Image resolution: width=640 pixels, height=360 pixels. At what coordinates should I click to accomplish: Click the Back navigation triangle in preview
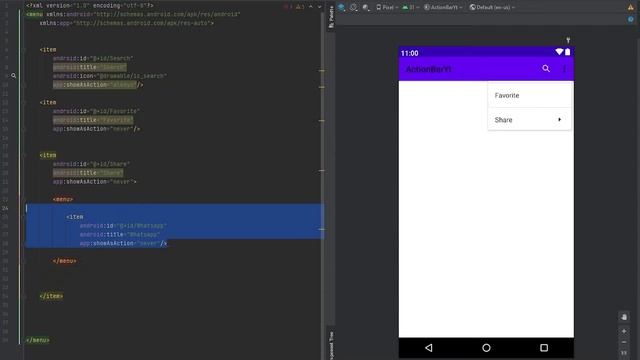(429, 348)
